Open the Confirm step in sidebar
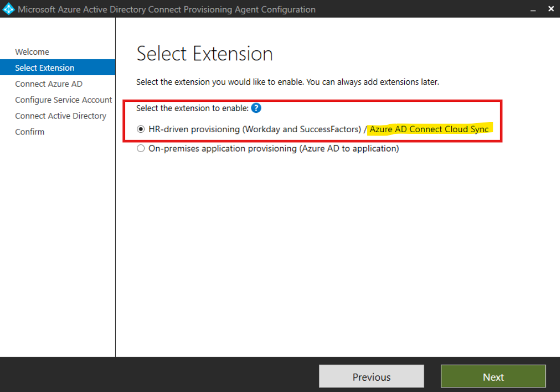This screenshot has height=392, width=560. (30, 132)
